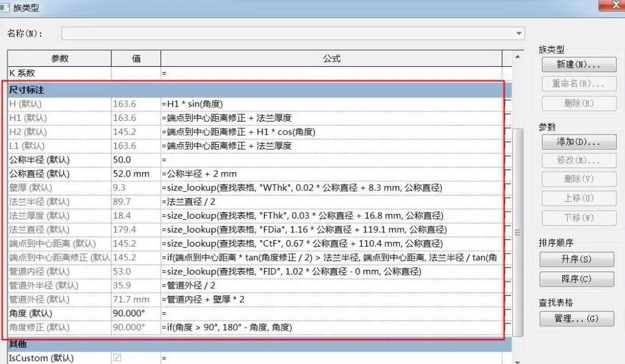Click 降序(C) to sort descending
625x364 pixels.
tap(578, 278)
